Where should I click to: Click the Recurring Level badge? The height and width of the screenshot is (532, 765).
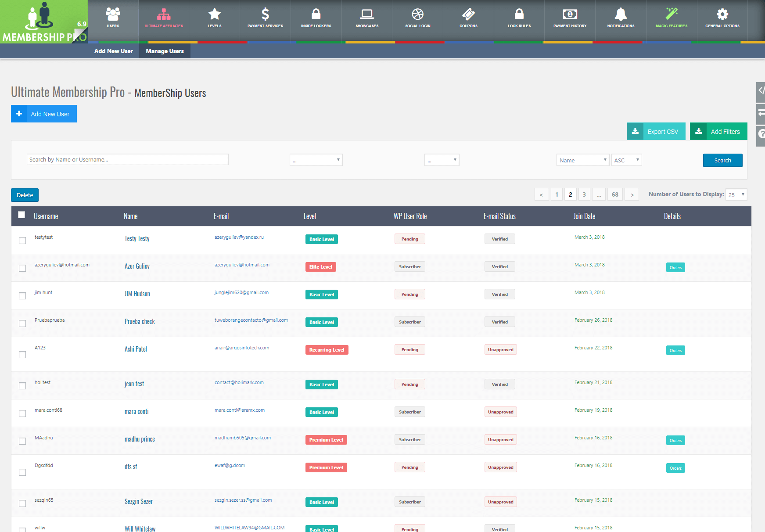tap(327, 350)
